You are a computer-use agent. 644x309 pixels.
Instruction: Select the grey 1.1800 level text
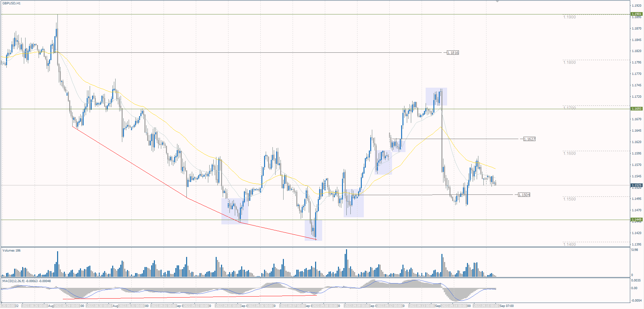point(569,62)
